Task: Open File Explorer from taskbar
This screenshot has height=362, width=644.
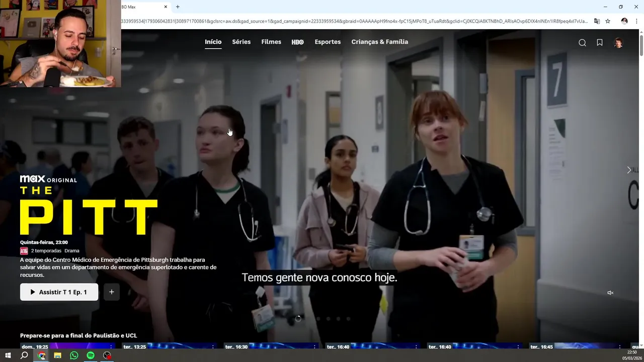Action: (58, 355)
